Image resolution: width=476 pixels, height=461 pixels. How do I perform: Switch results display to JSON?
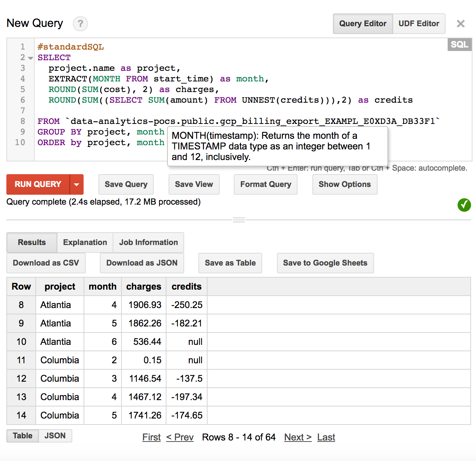pyautogui.click(x=55, y=436)
